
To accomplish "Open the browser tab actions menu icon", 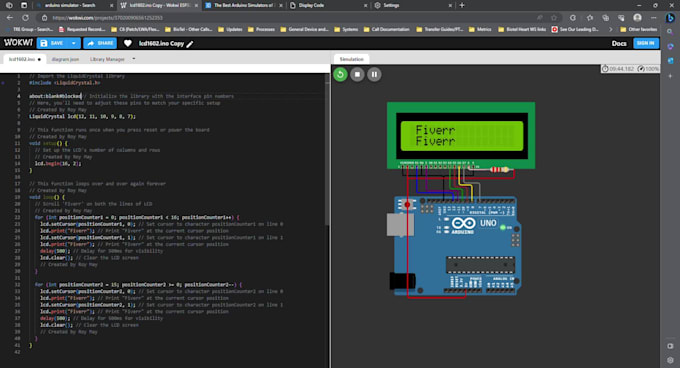I will (x=24, y=5).
